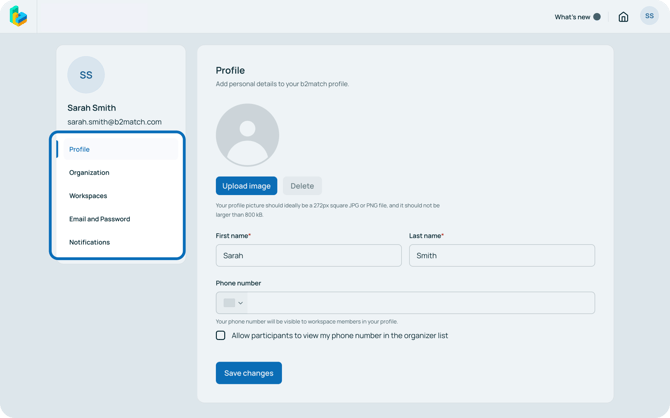Viewport: 670px width, 418px height.
Task: Enable phone number visibility in organizer list
Action: tap(221, 336)
